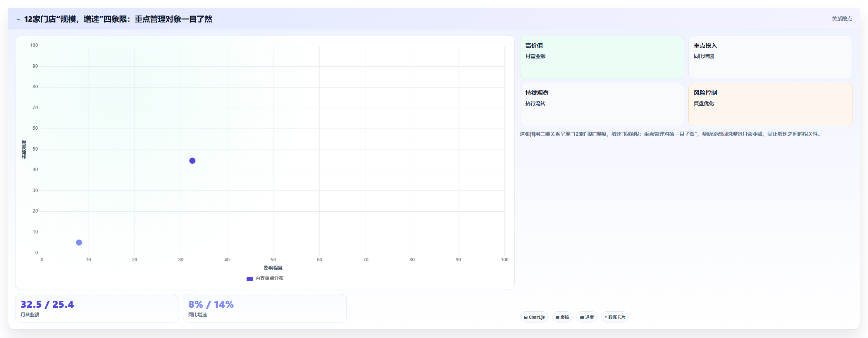Open the 风险控制 quadrant card

coord(770,105)
